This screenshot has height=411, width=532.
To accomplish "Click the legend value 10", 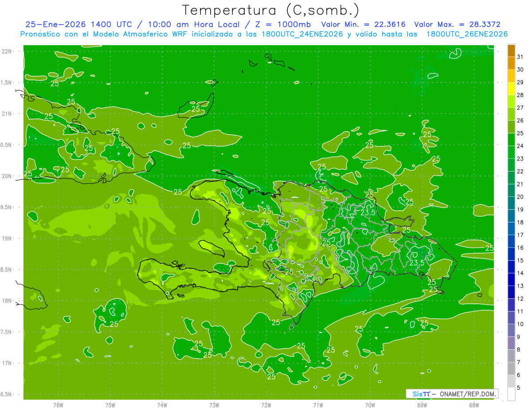I will pyautogui.click(x=520, y=324).
